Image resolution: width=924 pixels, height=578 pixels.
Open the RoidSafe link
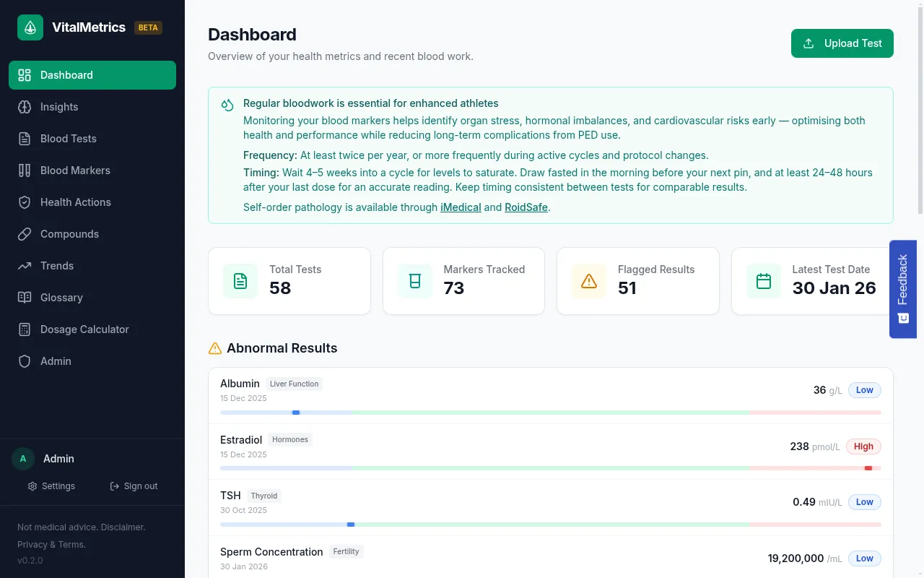(526, 207)
